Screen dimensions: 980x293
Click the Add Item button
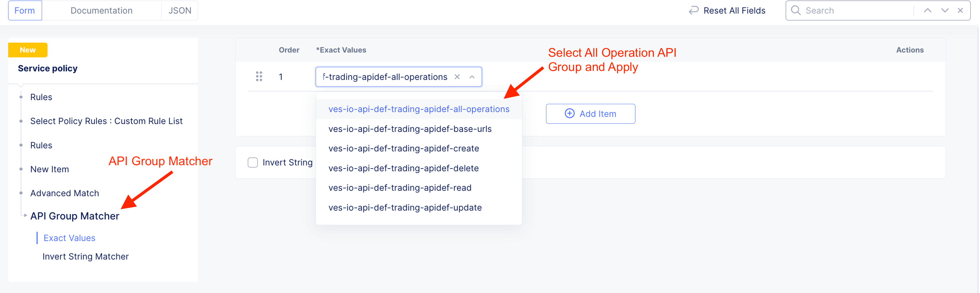[x=590, y=114]
